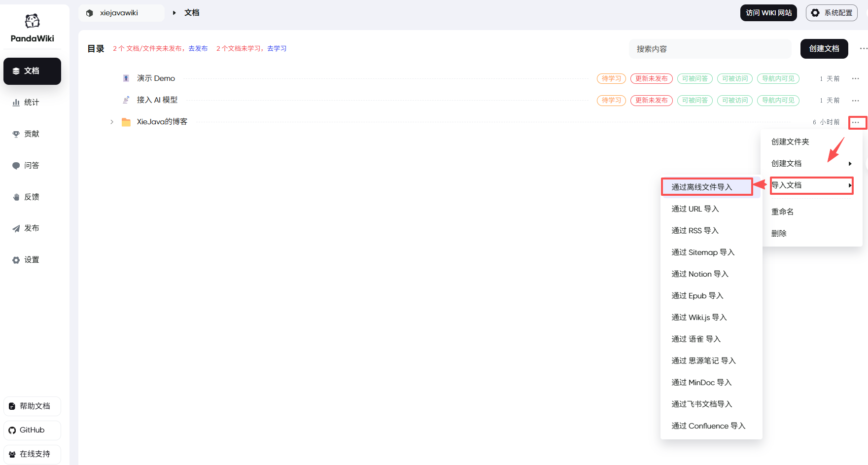
Task: Open GitHub link in sidebar
Action: [32, 430]
